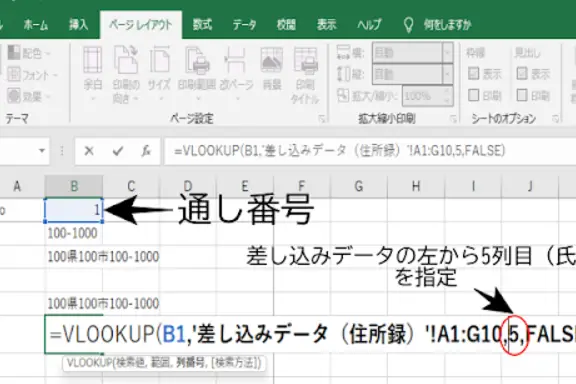
Task: Select the ページレイアウト tab
Action: point(141,25)
